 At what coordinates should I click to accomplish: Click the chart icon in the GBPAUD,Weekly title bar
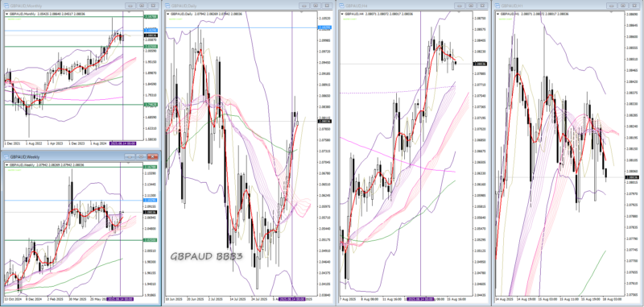[6, 156]
